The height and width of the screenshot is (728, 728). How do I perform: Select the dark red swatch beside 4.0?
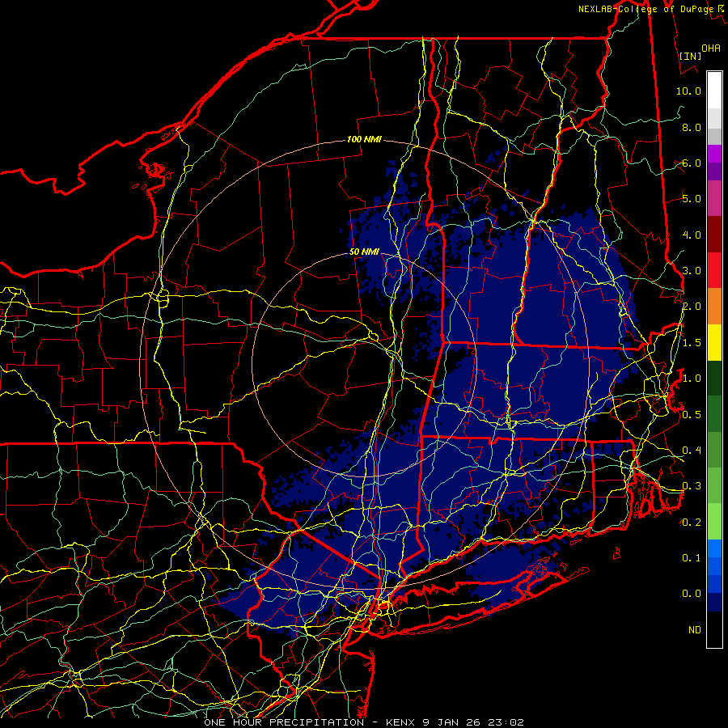(x=714, y=235)
